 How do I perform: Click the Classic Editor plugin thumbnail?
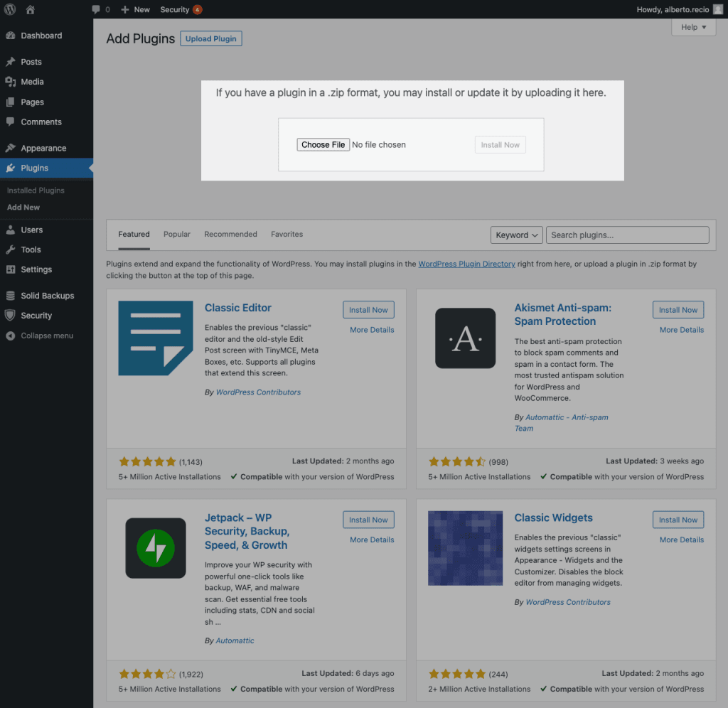(x=156, y=338)
